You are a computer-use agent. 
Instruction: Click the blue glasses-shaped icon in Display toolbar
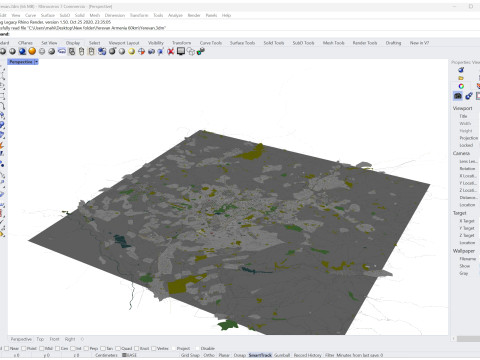coord(62,51)
